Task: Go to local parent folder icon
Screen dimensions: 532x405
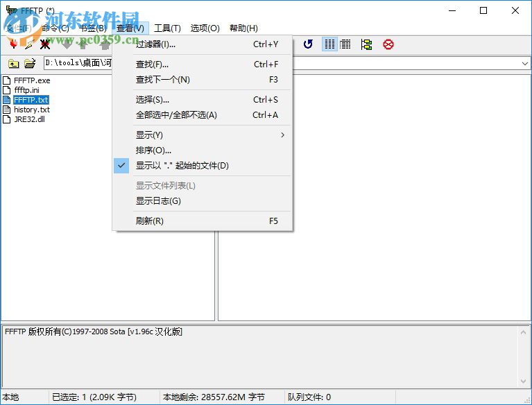Action: coord(14,63)
